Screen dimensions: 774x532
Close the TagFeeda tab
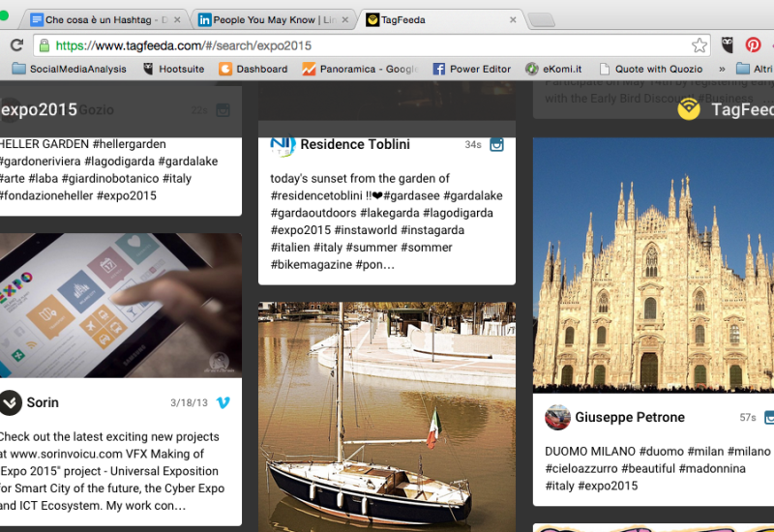point(513,19)
